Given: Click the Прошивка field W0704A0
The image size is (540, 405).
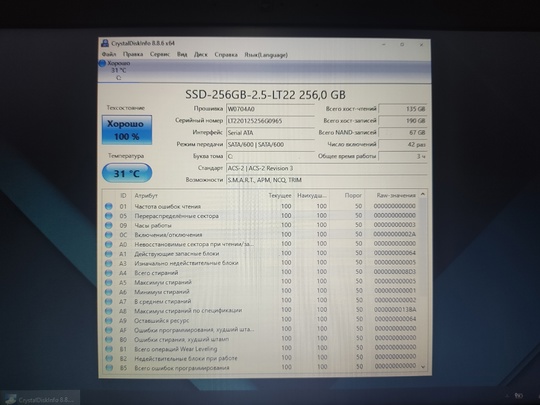Looking at the screenshot, I should pyautogui.click(x=270, y=109).
